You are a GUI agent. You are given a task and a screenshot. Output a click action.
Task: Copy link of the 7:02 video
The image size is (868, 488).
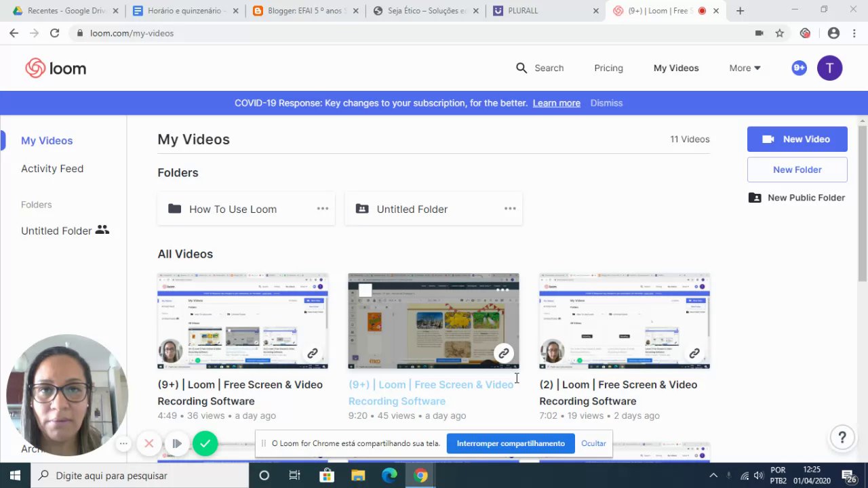[x=694, y=353]
